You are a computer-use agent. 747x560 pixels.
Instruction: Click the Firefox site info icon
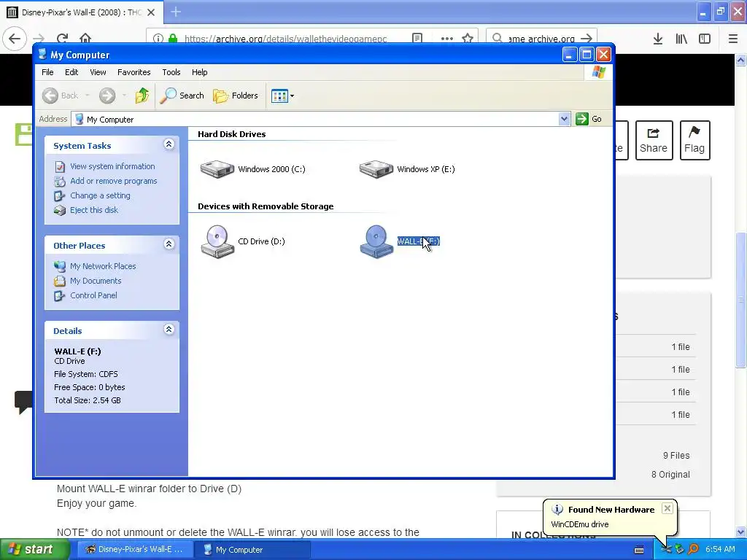tap(158, 38)
